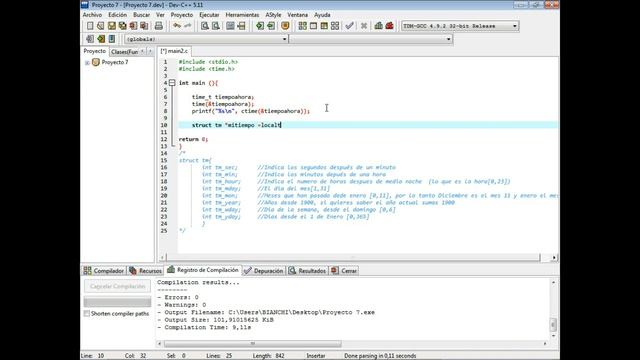The height and width of the screenshot is (360, 640).
Task: Click the editor horizontal scrollbar left arrow
Action: click(162, 258)
